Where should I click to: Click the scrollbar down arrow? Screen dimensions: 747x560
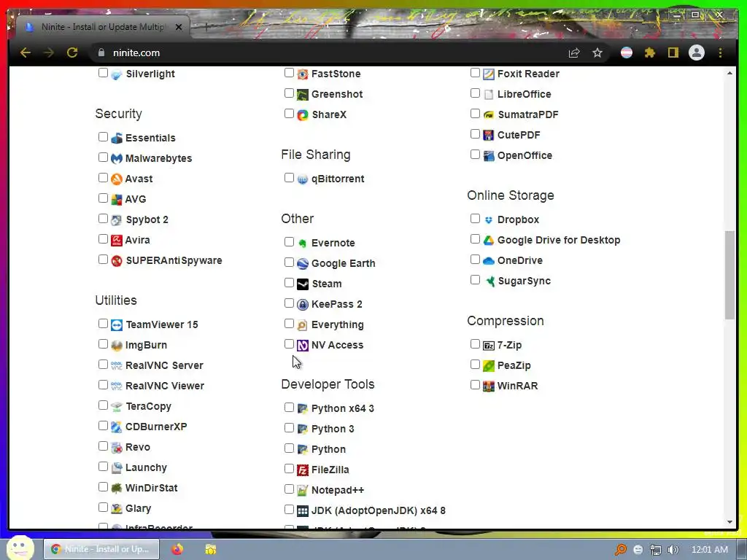point(729,522)
